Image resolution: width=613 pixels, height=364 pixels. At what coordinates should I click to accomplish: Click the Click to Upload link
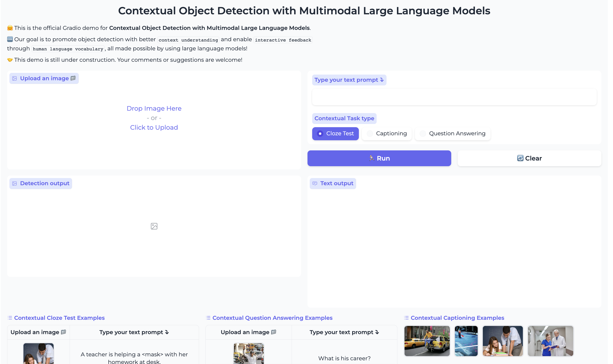pyautogui.click(x=154, y=127)
